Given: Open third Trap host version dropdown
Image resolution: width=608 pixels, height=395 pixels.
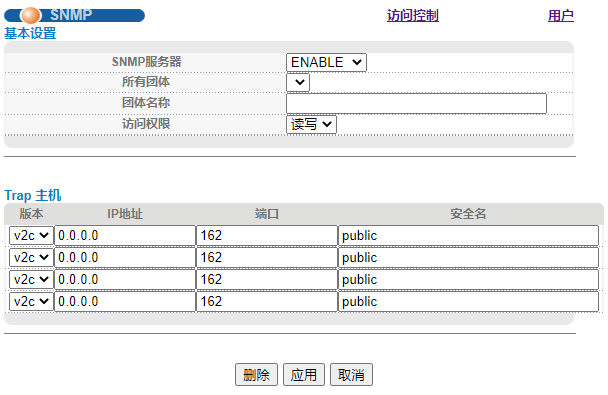Looking at the screenshot, I should coord(31,279).
